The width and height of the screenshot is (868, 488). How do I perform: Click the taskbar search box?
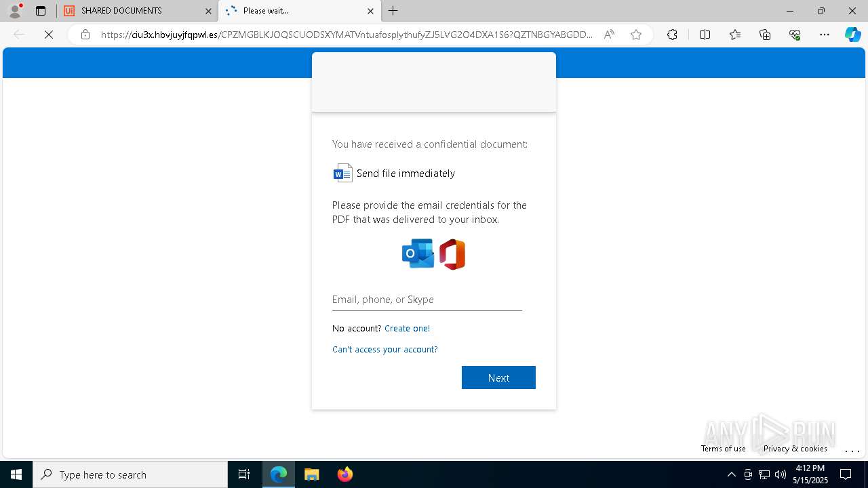(x=130, y=474)
